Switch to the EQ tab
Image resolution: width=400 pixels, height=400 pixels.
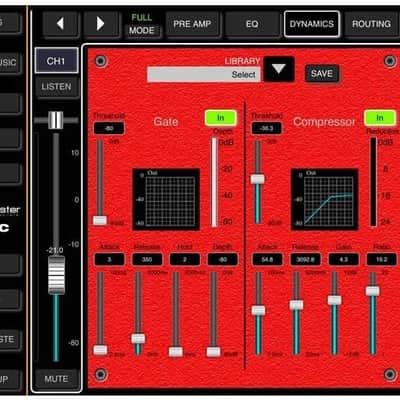252,24
